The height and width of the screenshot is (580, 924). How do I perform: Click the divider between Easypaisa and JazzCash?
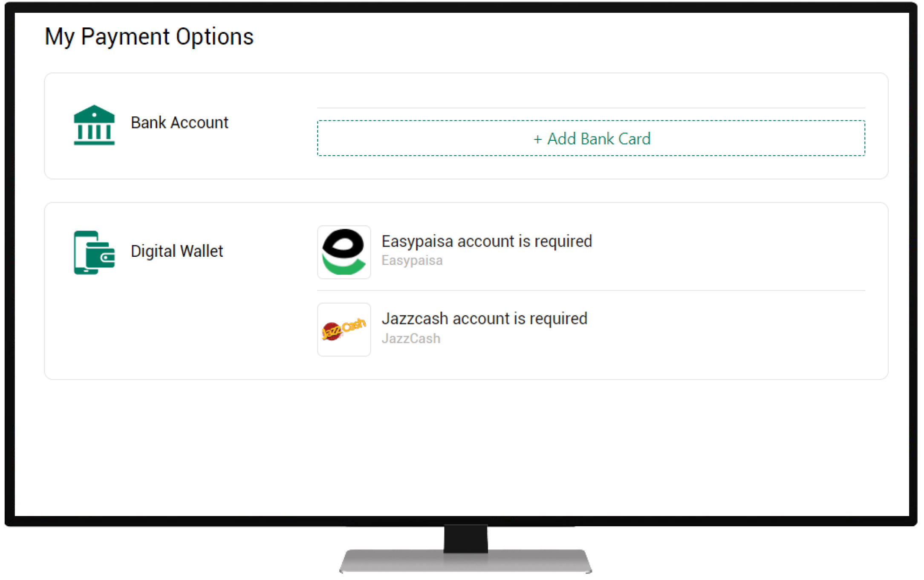[x=591, y=291]
